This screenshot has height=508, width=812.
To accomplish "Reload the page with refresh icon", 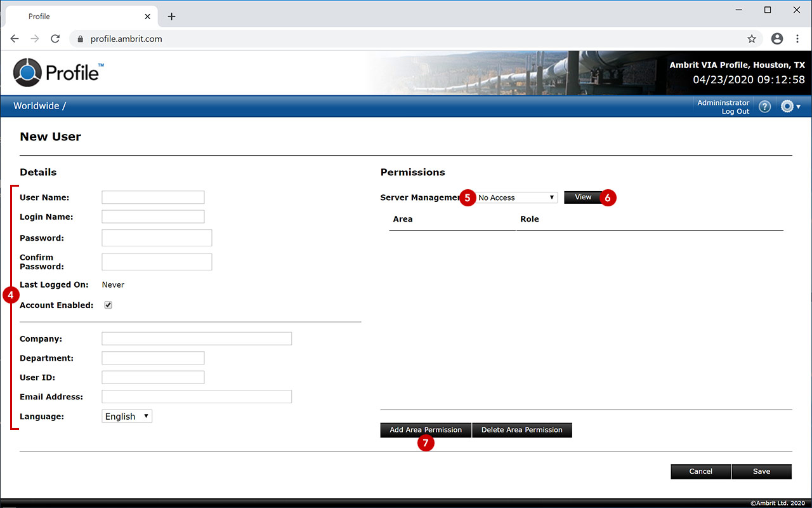I will click(x=55, y=39).
